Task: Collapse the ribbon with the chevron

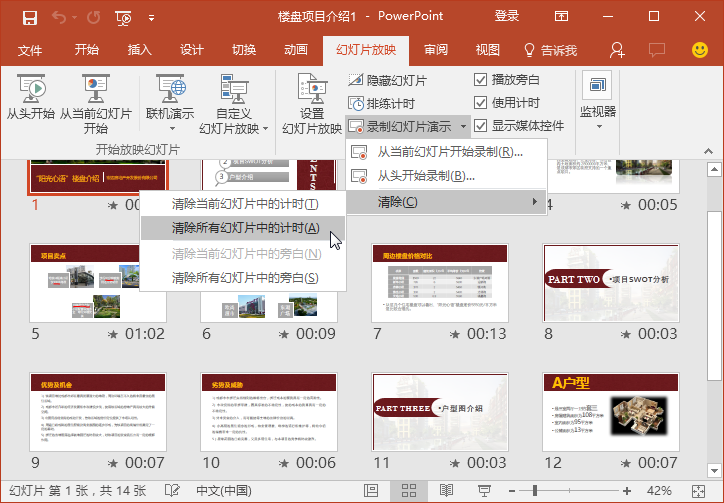Action: click(708, 151)
